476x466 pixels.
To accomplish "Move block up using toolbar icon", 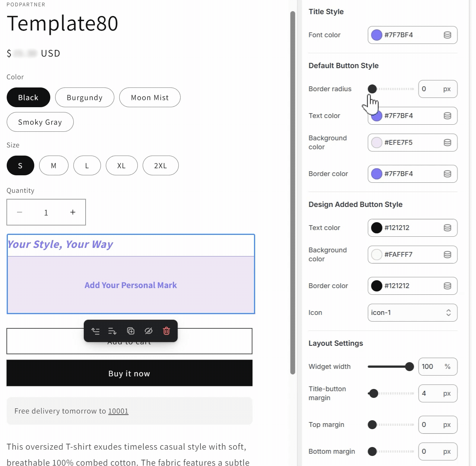I will tap(96, 331).
